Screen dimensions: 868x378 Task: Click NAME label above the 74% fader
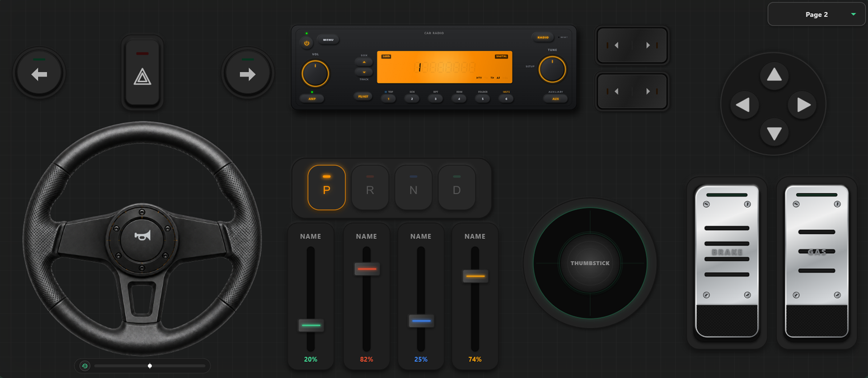[475, 237]
